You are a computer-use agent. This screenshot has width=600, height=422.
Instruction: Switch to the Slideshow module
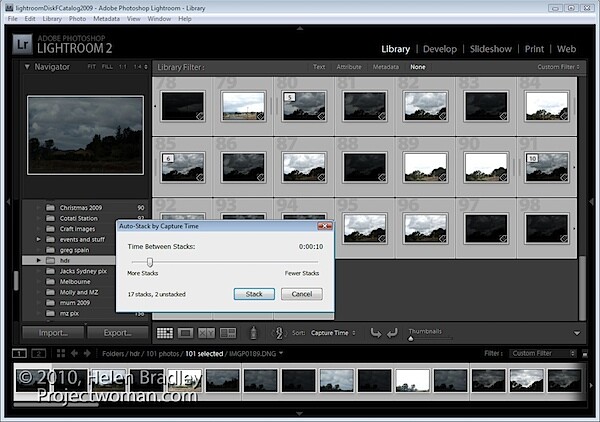(491, 49)
